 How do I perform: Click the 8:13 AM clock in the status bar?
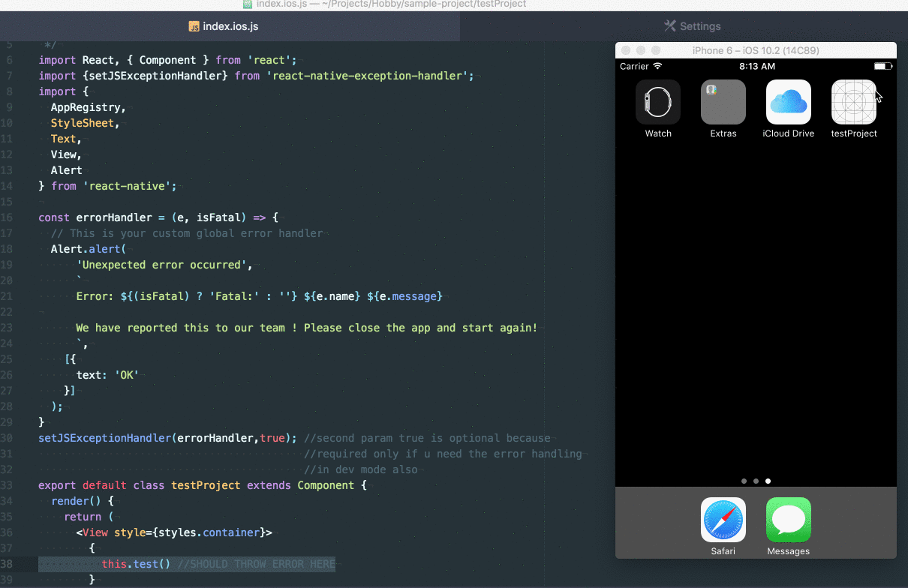coord(756,66)
